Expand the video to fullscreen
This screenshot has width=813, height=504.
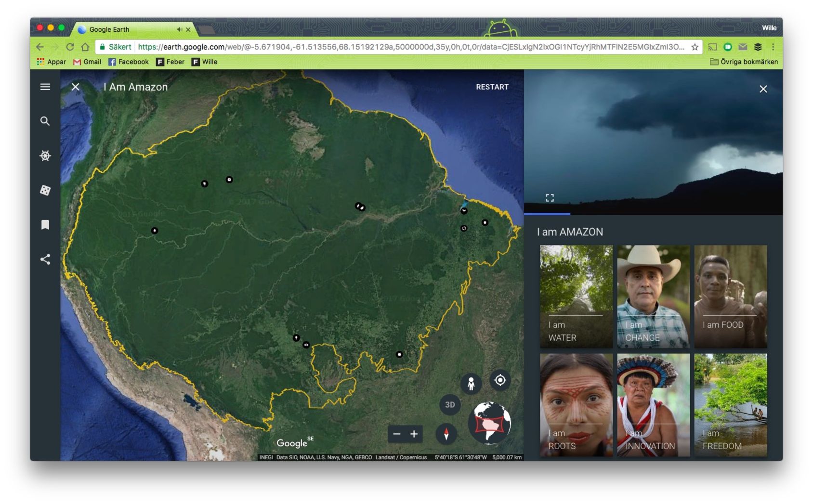tap(550, 198)
